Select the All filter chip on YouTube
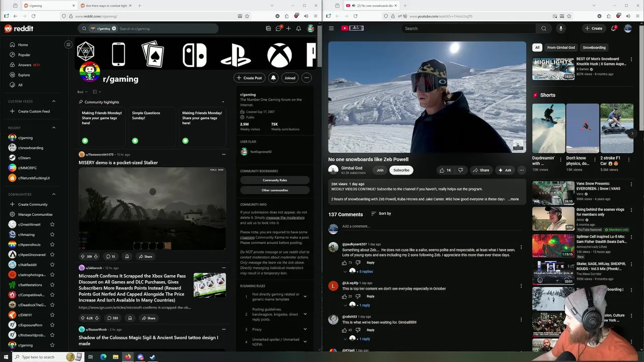The height and width of the screenshot is (362, 644). 537,48
